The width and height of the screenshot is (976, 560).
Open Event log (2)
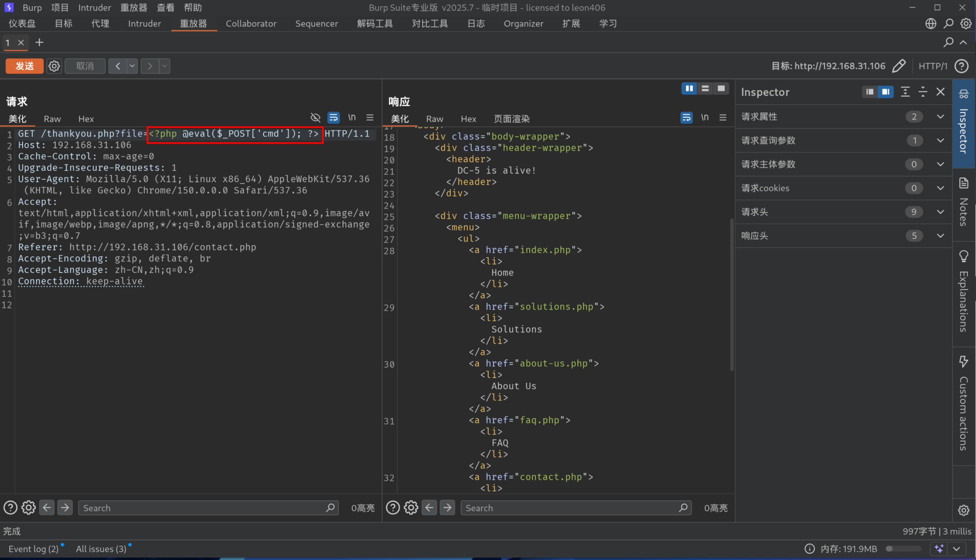(x=33, y=549)
